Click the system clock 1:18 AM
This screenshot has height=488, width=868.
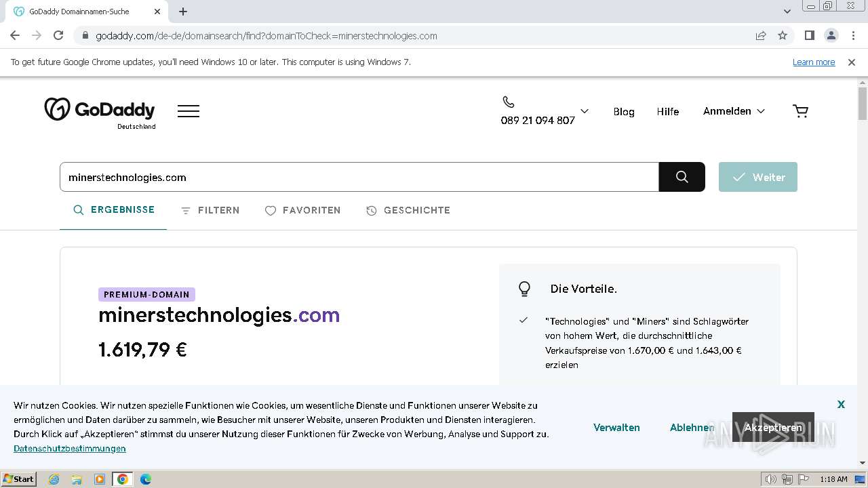[x=833, y=479]
